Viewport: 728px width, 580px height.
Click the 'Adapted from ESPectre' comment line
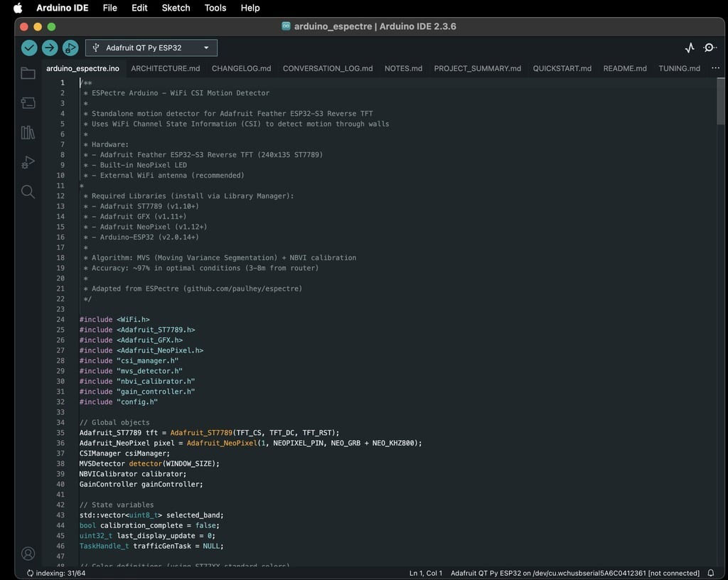[x=193, y=289]
